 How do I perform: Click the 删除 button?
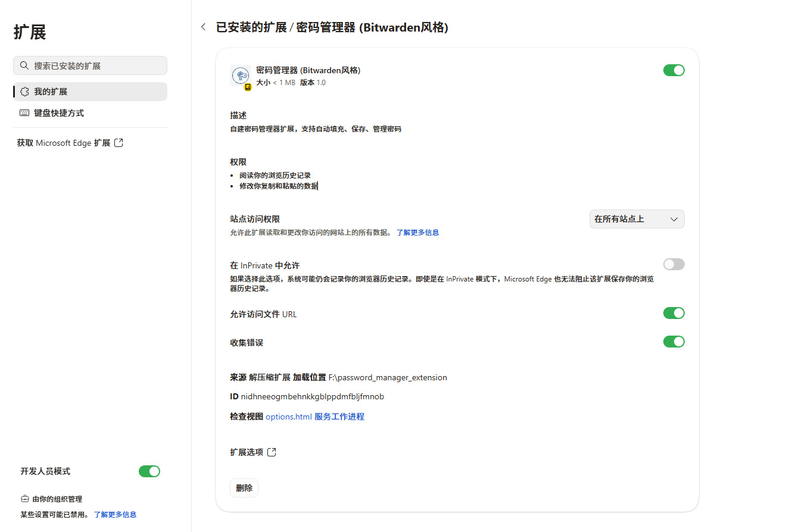click(x=244, y=488)
